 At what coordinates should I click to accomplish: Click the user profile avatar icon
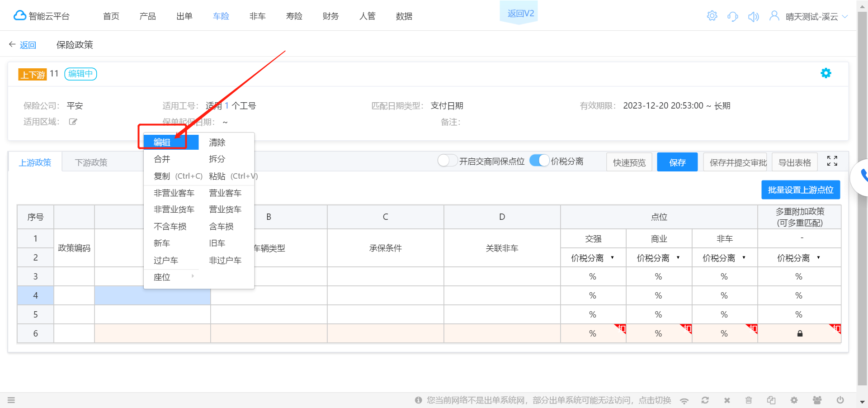[774, 16]
